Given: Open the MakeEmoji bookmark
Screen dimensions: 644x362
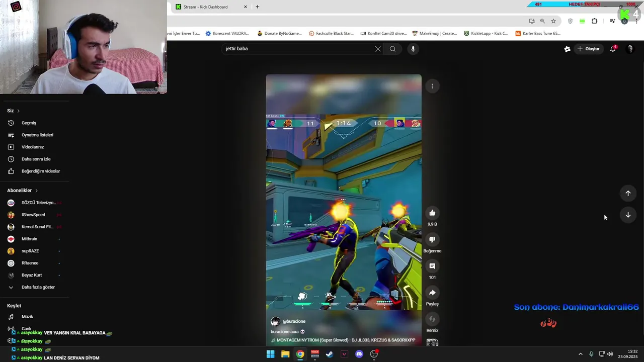Looking at the screenshot, I should pos(434,33).
